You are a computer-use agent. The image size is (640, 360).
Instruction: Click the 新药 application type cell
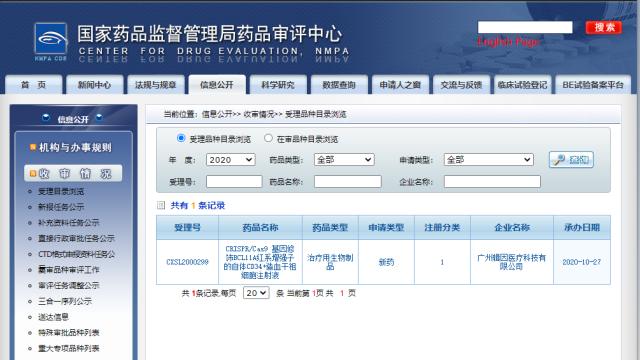point(386,262)
